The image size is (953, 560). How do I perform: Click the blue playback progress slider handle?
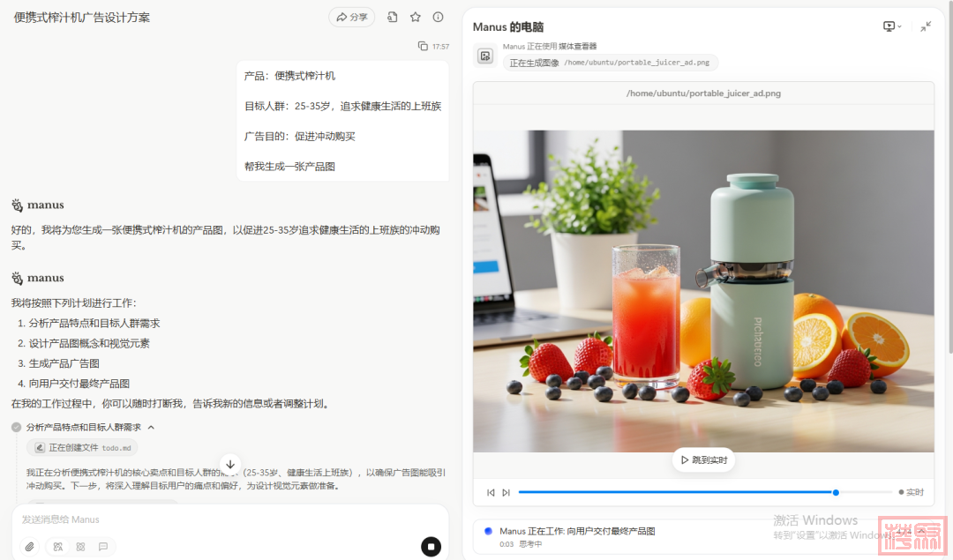[836, 492]
